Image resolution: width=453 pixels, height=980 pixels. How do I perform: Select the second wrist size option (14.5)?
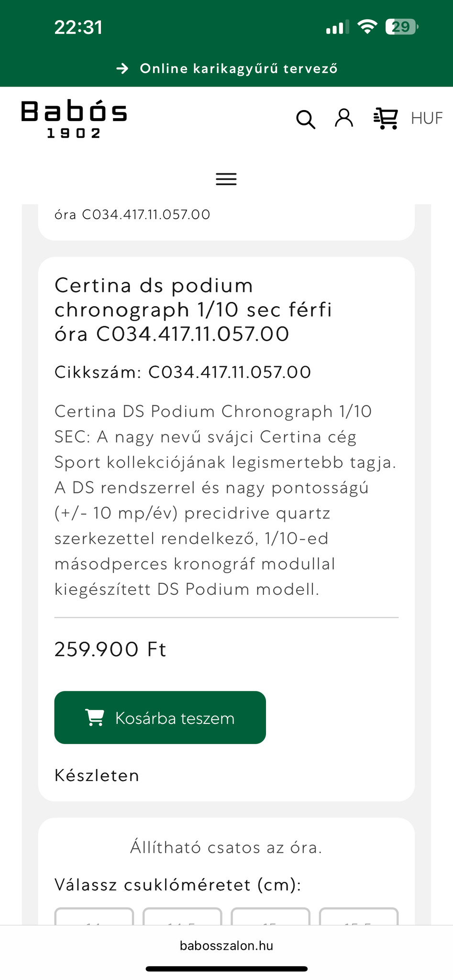click(x=182, y=917)
